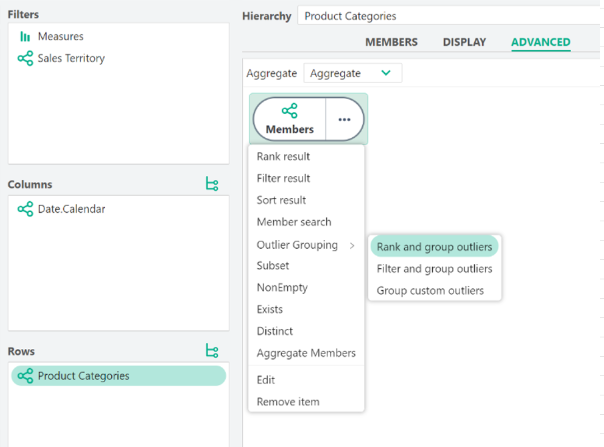Click the Date.Calendar hierarchy icon
The height and width of the screenshot is (447, 604).
[25, 209]
